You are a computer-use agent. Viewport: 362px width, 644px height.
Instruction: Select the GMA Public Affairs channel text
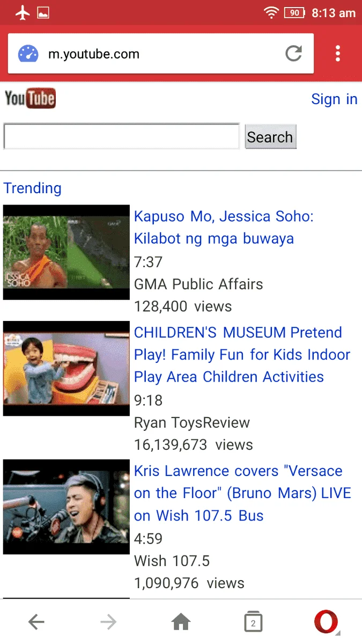(198, 284)
